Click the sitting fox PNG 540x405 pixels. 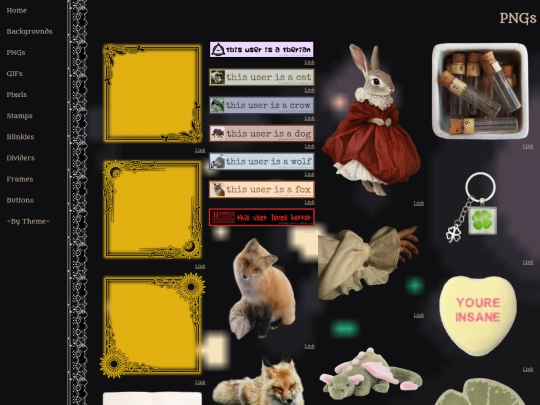point(262,289)
